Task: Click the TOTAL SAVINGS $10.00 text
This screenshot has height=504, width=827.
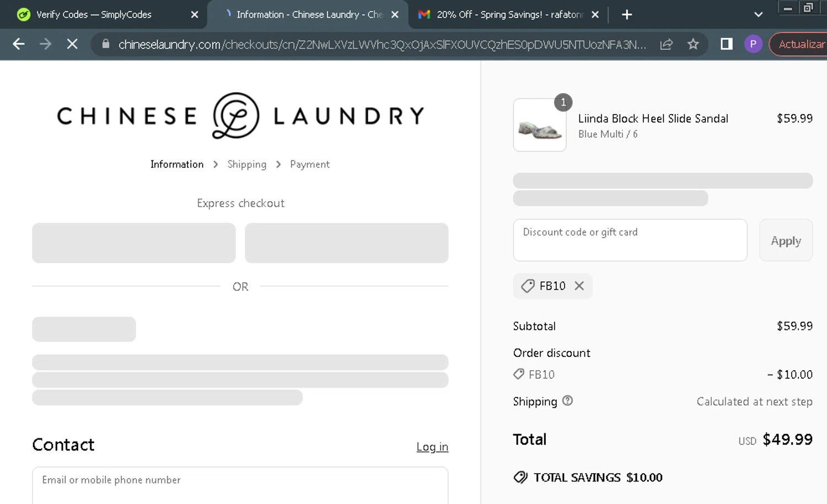Action: tap(598, 478)
